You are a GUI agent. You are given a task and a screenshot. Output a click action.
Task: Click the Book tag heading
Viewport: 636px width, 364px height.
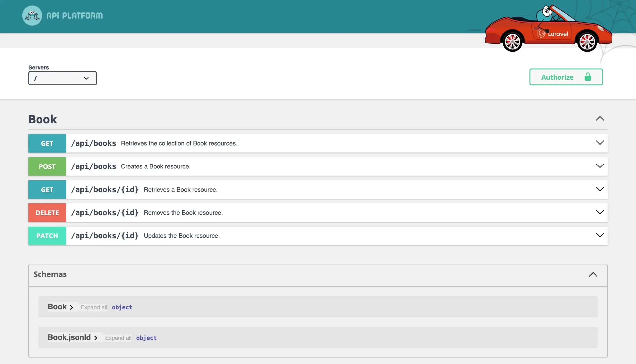click(x=43, y=119)
